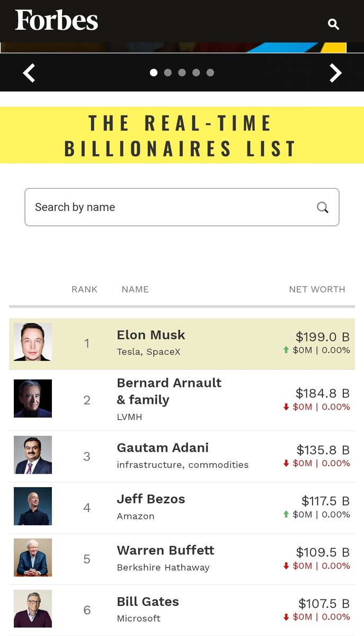Select the third carousel dot

(182, 73)
